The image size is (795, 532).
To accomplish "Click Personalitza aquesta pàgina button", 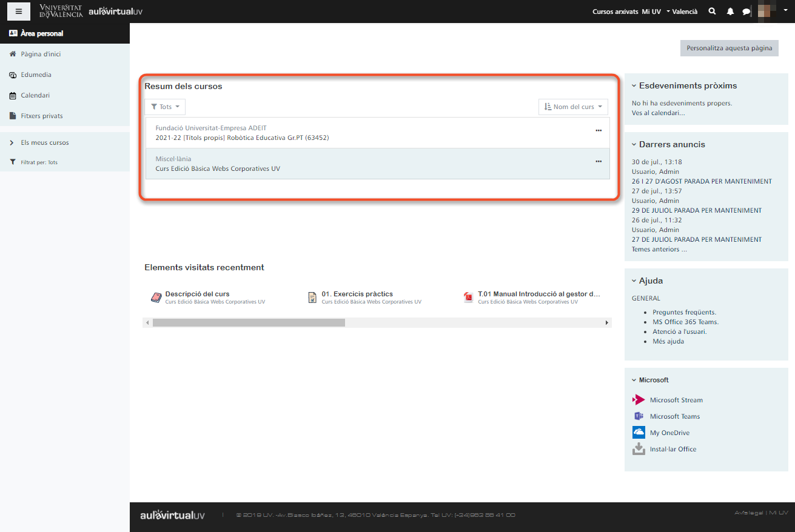I will click(x=729, y=48).
